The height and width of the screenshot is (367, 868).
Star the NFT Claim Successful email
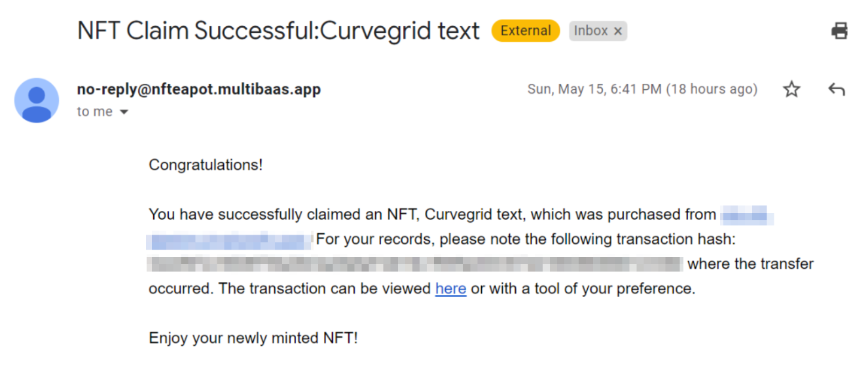[x=791, y=90]
